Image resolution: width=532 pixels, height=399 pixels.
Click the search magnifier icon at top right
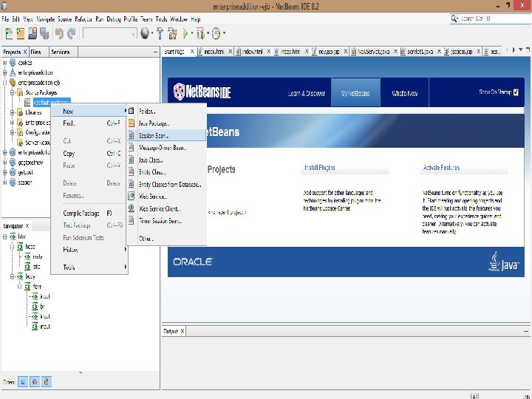pyautogui.click(x=454, y=18)
